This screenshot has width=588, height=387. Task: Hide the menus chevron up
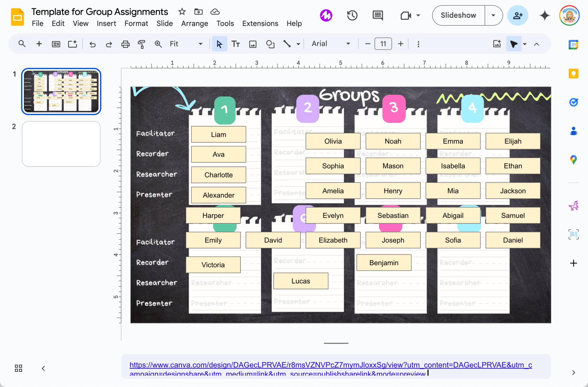[536, 44]
